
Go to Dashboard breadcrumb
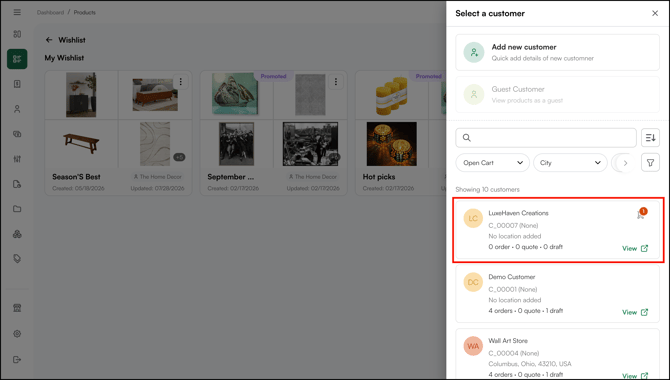point(50,12)
